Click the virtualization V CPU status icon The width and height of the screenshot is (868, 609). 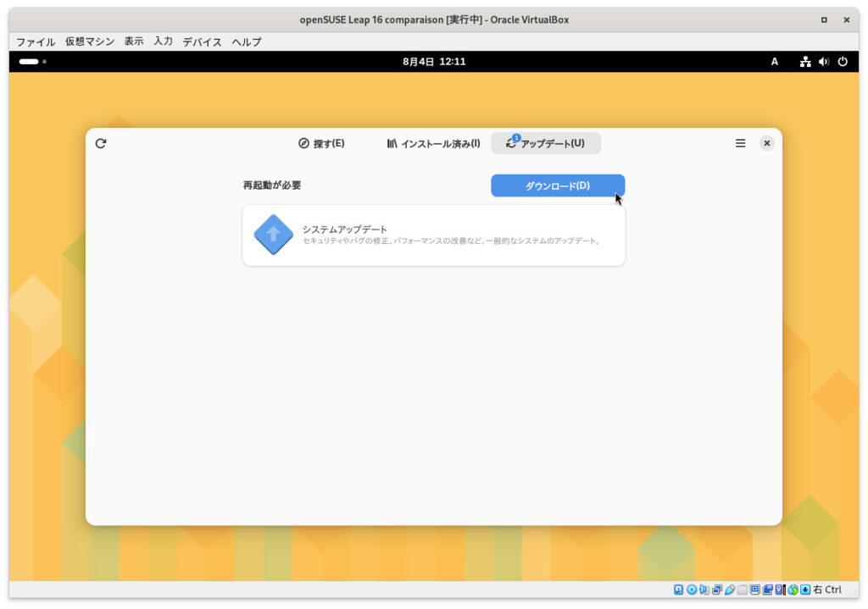coord(781,590)
